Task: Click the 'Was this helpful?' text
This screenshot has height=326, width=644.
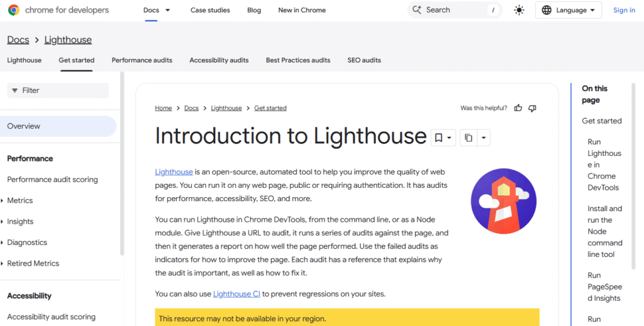Action: click(x=484, y=108)
